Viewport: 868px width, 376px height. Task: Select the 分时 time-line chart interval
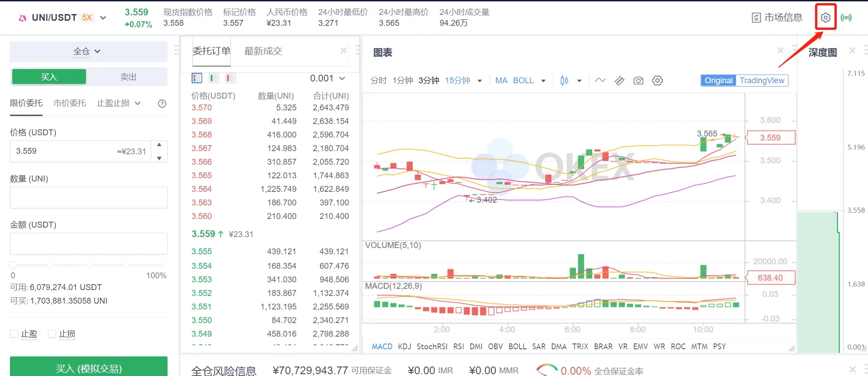click(379, 81)
